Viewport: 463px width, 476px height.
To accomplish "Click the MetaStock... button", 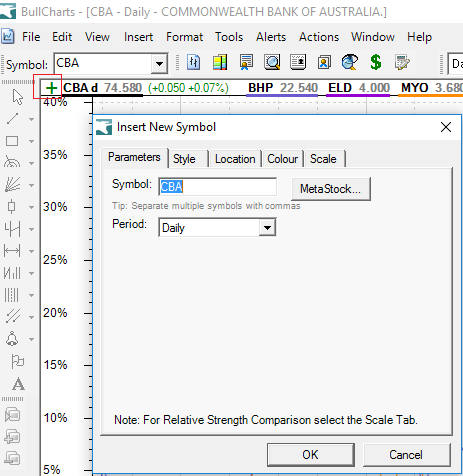I will click(x=331, y=189).
